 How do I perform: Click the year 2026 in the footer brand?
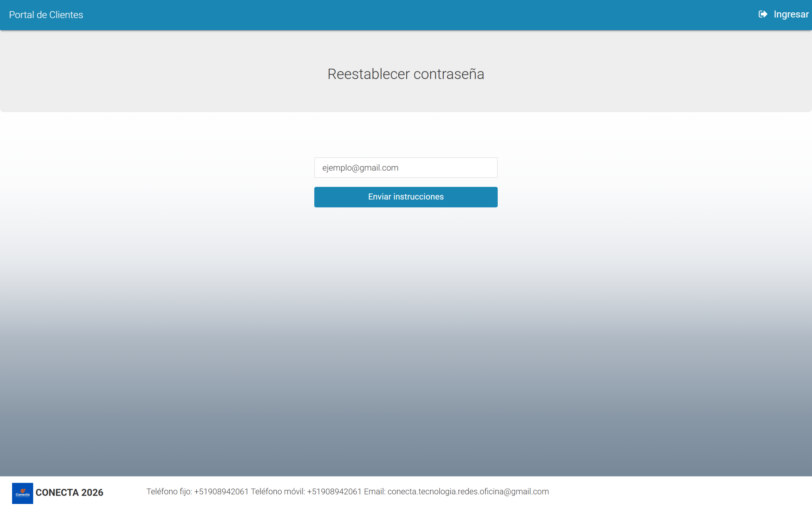[92, 493]
